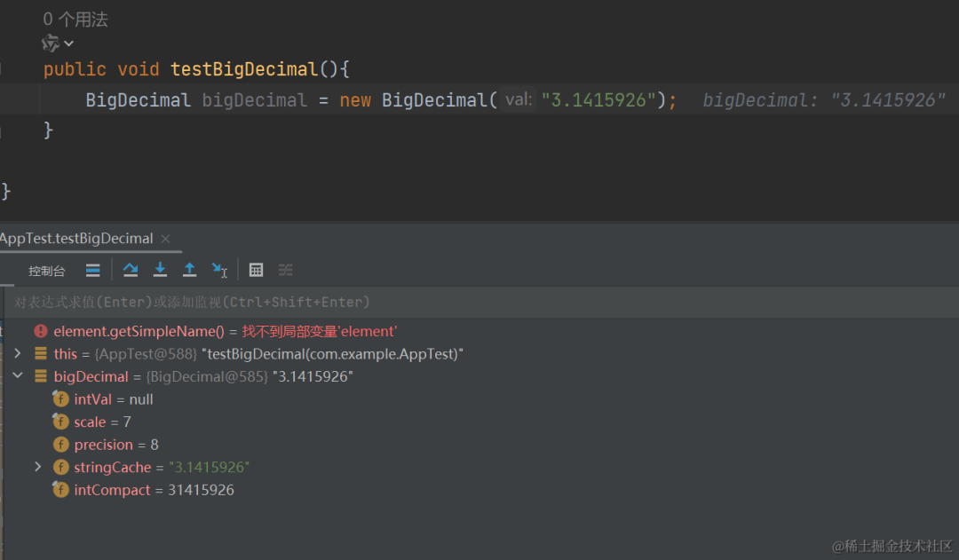Click the AI assistant icon above testBigDecimal
The width and height of the screenshot is (959, 560).
(x=51, y=43)
